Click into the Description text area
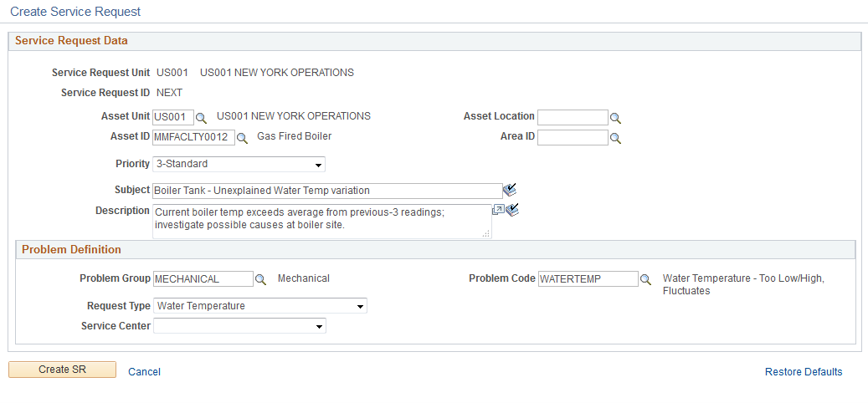The image size is (868, 403). tap(322, 222)
